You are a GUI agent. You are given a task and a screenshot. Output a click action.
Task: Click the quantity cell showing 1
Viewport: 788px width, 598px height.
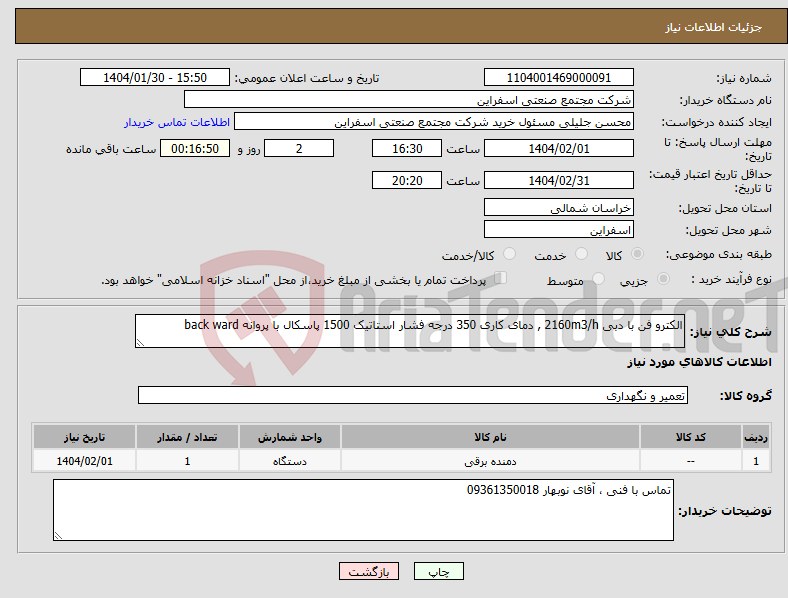187,461
